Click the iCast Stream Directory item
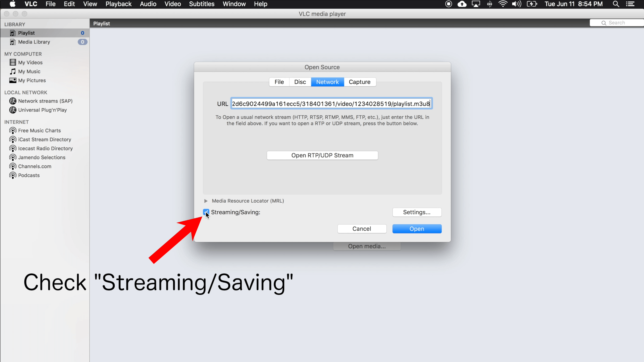The width and height of the screenshot is (644, 362). point(44,139)
